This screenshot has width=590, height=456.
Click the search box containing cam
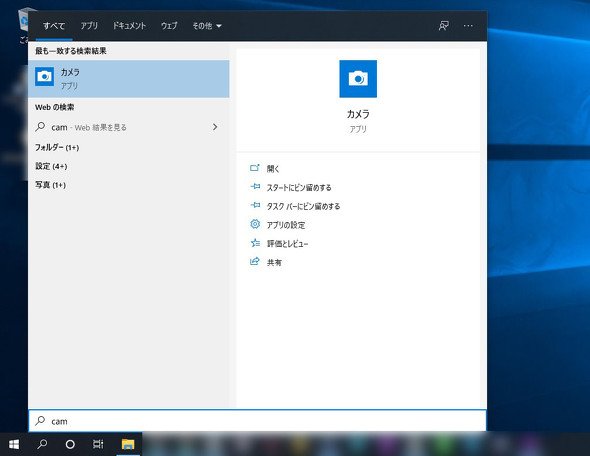257,421
